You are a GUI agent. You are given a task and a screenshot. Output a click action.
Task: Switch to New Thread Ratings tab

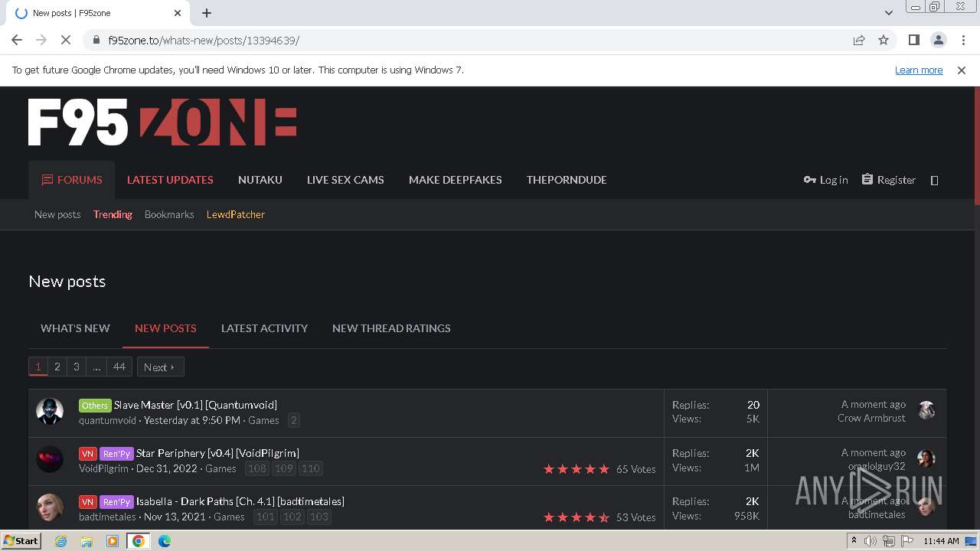pyautogui.click(x=391, y=328)
